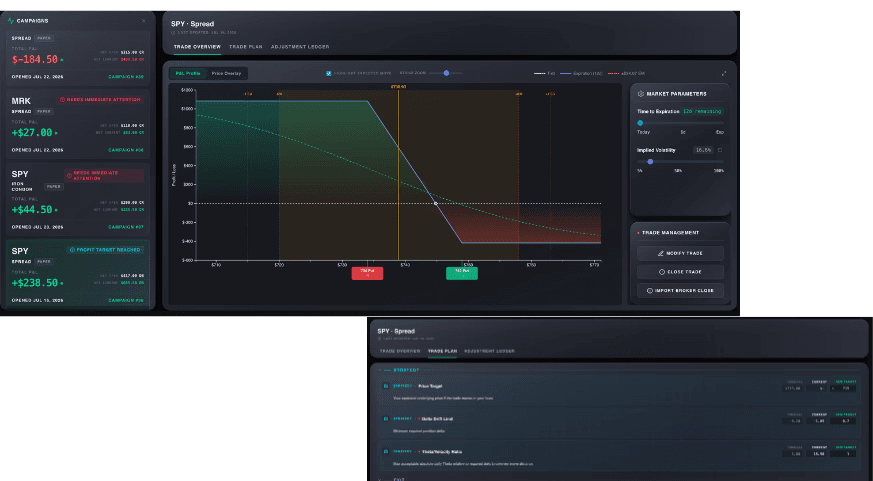Image resolution: width=873 pixels, height=481 pixels.
Task: Open Adjustment Ledger tab in lower window
Action: (x=489, y=351)
